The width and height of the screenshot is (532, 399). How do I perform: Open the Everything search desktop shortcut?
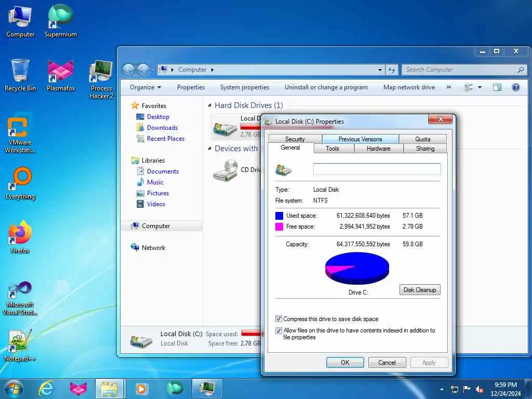click(20, 183)
